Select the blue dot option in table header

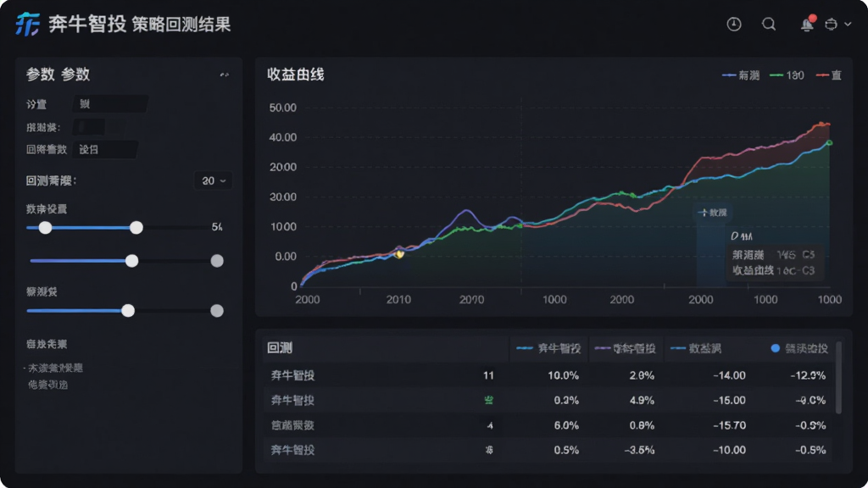775,348
